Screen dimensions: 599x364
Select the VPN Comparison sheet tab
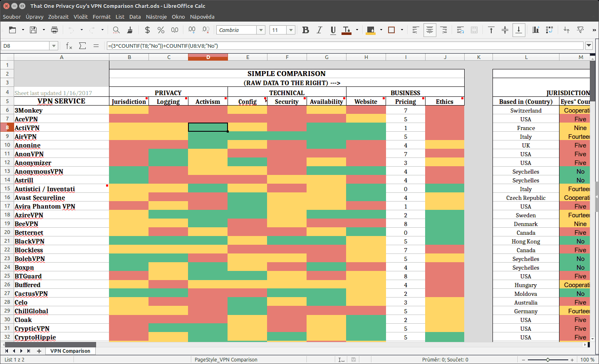[70, 351]
